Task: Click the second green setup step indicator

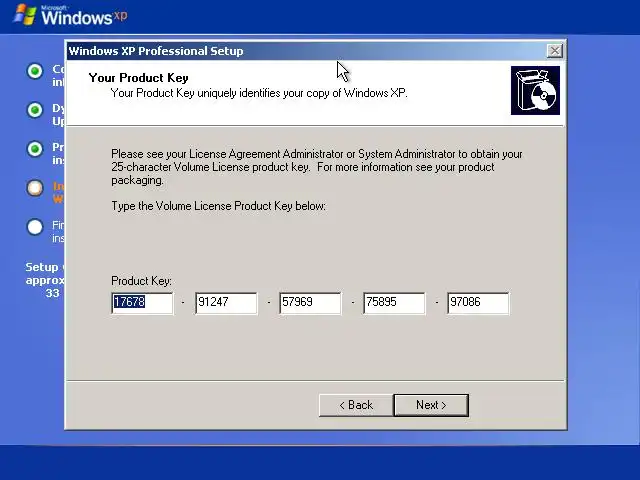Action: pos(35,110)
